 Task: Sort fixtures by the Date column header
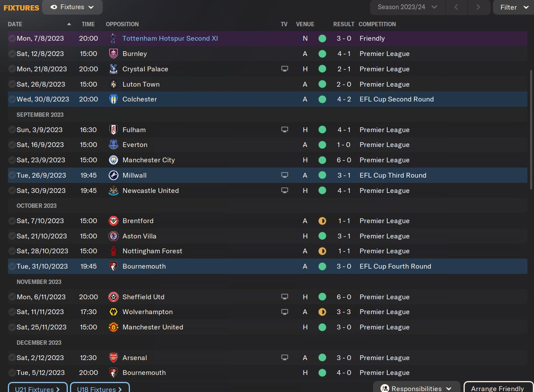(x=15, y=24)
